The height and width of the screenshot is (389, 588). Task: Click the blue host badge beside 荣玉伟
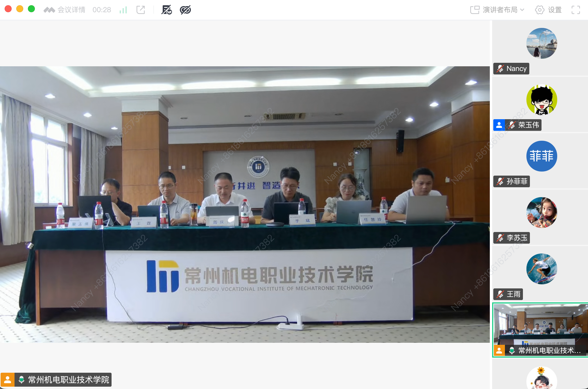pos(499,125)
